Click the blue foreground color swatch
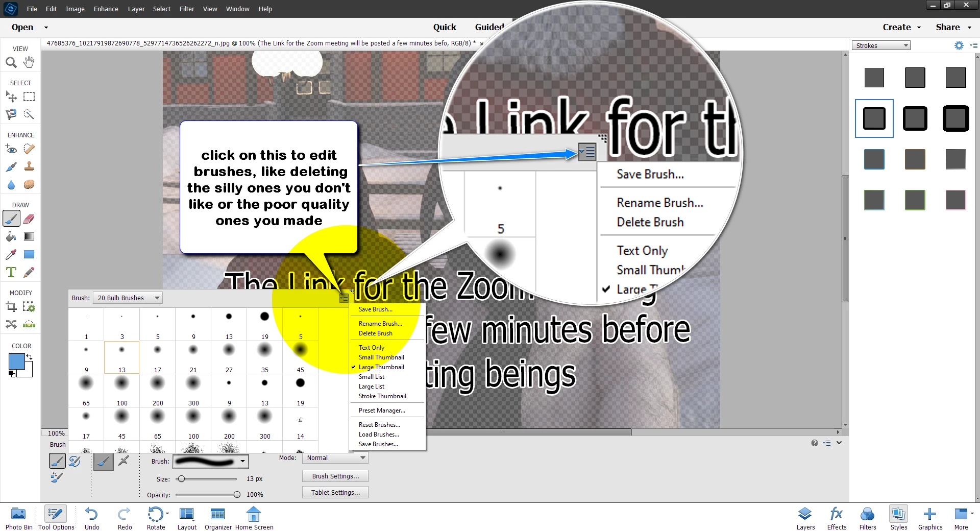The width and height of the screenshot is (980, 531). pyautogui.click(x=16, y=361)
